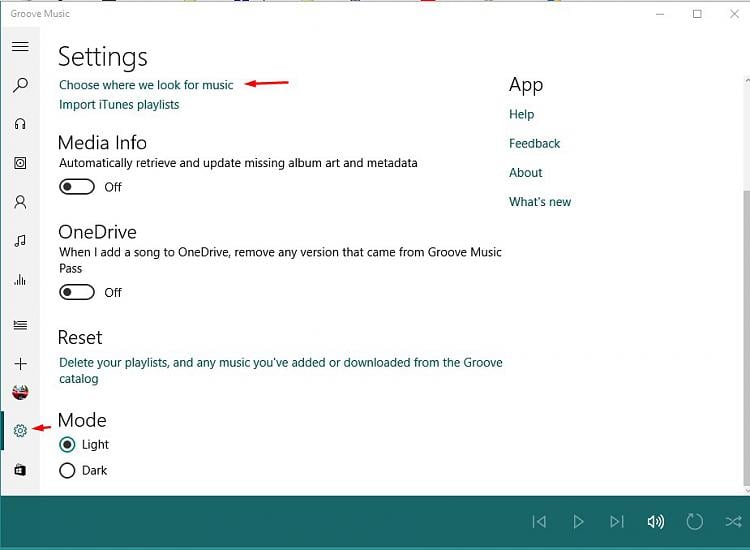Open the Store shopping bag icon
The image size is (750, 550).
point(20,470)
